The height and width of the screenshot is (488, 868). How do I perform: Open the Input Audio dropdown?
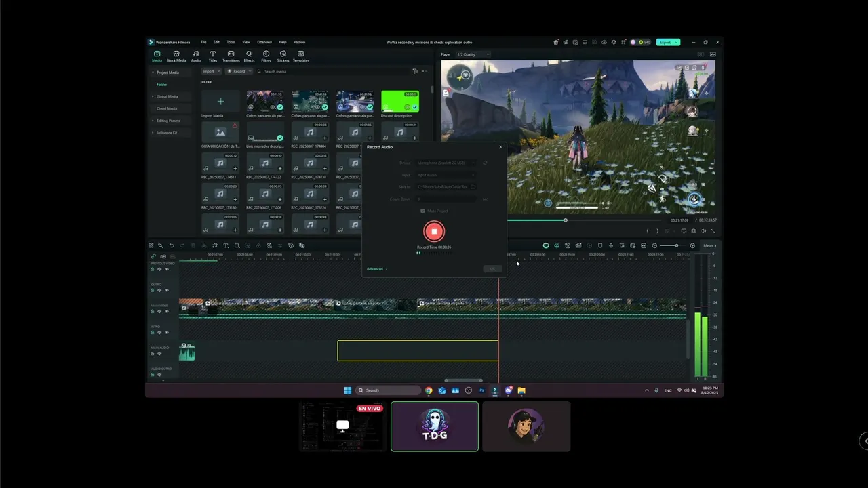click(446, 175)
